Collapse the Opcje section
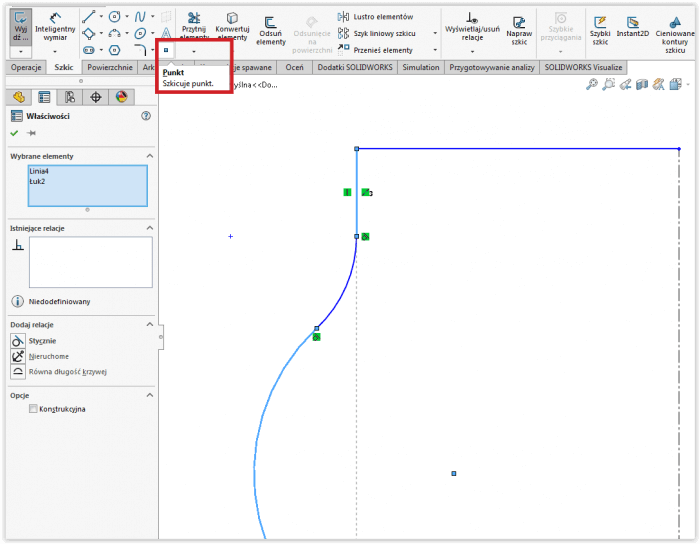The width and height of the screenshot is (700, 544). [x=150, y=395]
